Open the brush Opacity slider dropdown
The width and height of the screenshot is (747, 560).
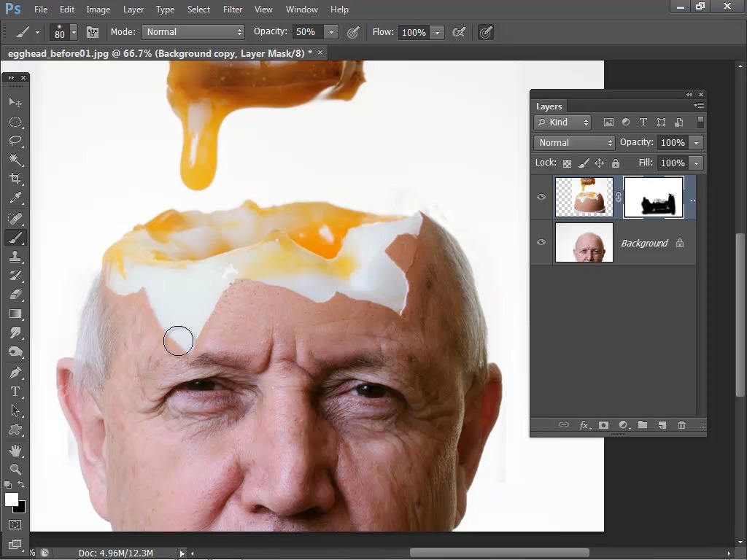tap(332, 32)
